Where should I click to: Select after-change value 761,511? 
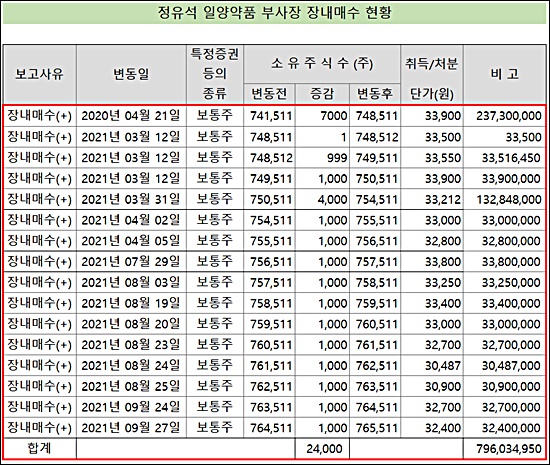point(377,345)
